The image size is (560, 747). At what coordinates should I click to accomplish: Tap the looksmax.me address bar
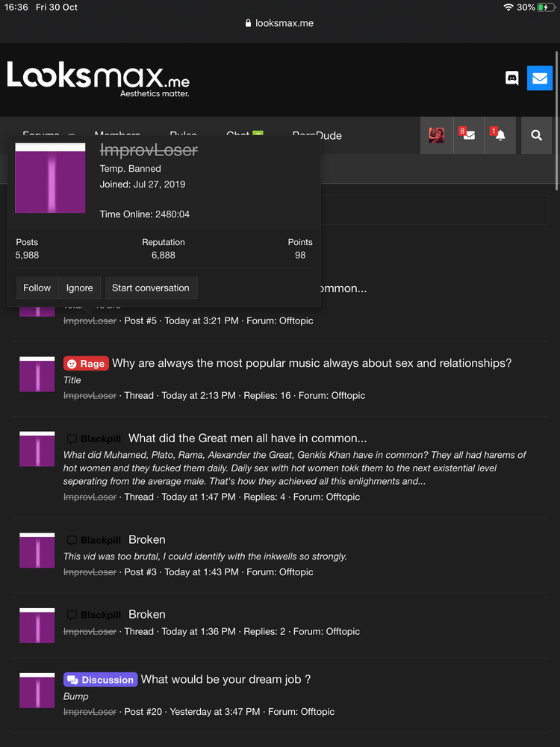[x=280, y=23]
